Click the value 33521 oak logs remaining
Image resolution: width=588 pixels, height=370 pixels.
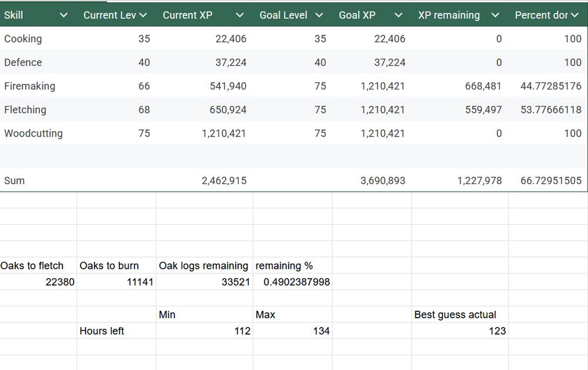(236, 282)
